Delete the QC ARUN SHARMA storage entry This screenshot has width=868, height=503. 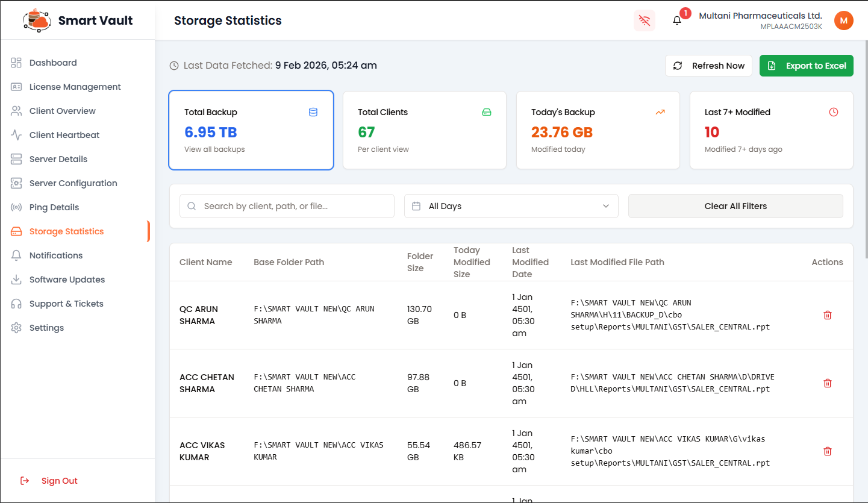827,314
